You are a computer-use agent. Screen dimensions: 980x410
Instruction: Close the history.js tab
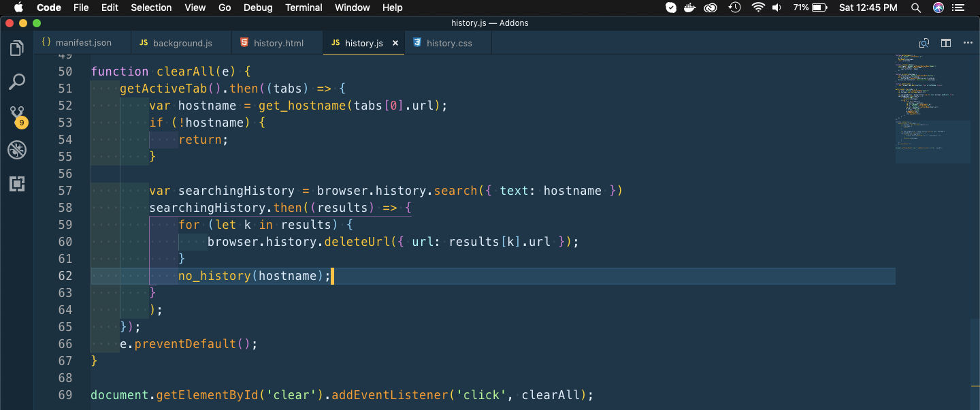coord(395,43)
